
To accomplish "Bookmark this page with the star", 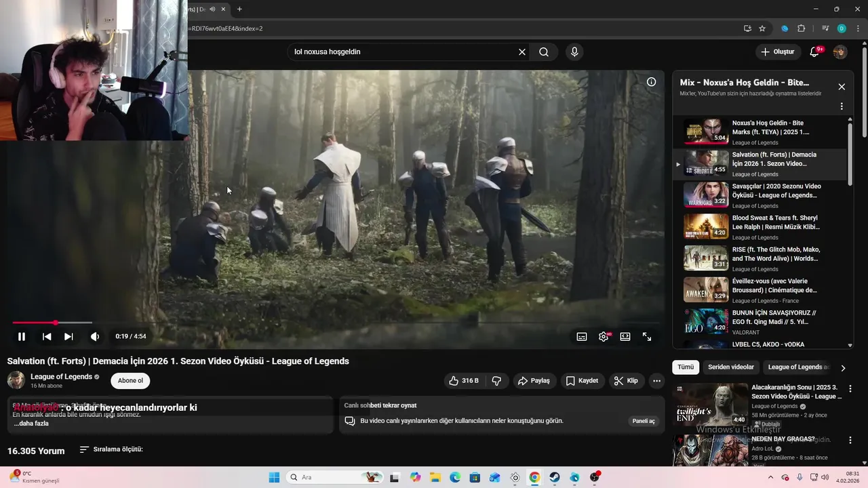I will point(762,28).
